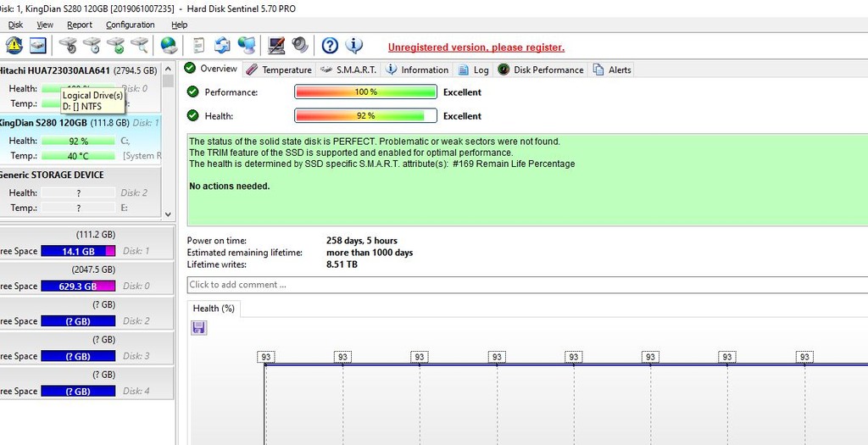The image size is (868, 445).
Task: Select the Hitachi HUA723030ALA641 disk entry
Action: click(x=81, y=86)
